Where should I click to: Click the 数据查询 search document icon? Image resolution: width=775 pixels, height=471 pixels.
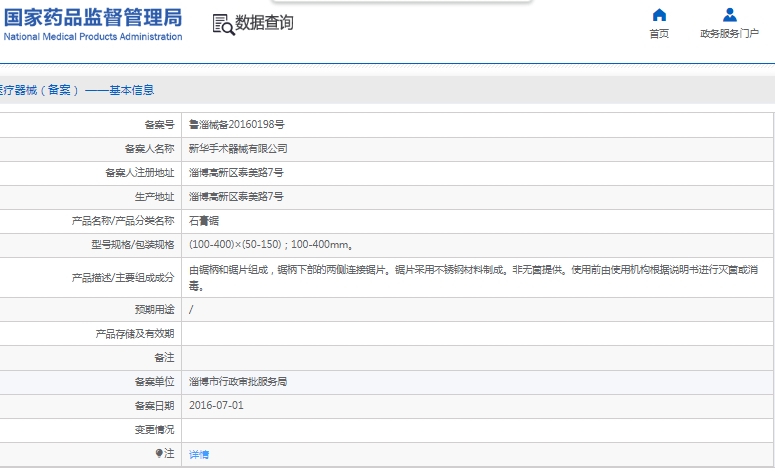click(x=223, y=24)
